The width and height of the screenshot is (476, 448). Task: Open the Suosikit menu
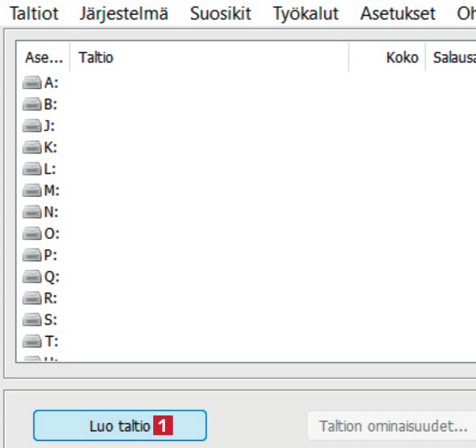(220, 13)
